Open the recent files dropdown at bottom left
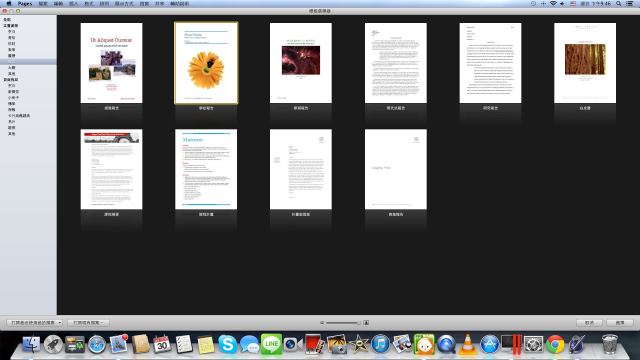The image size is (640, 360). [34, 322]
